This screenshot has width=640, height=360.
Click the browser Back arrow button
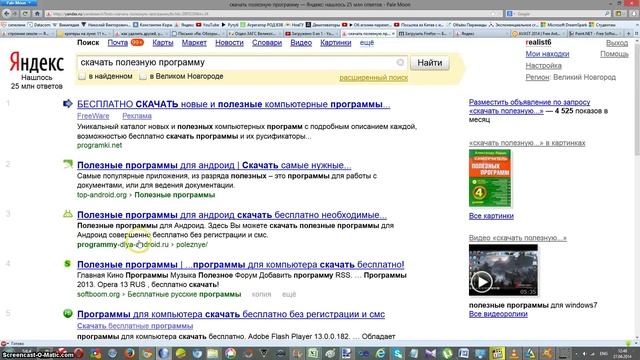(x=7, y=13)
